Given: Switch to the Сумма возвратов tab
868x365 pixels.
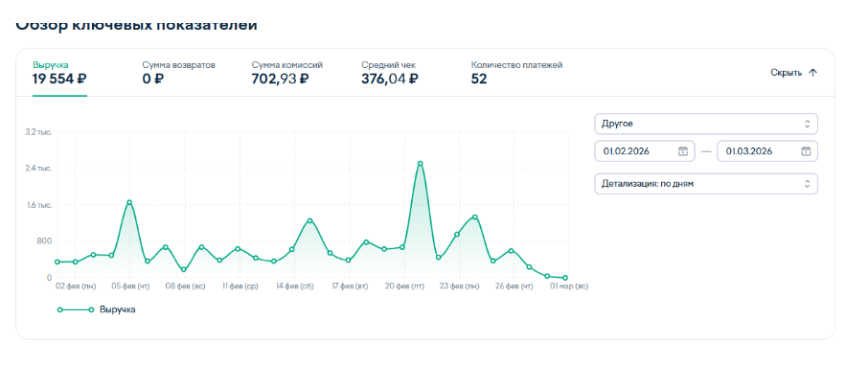Looking at the screenshot, I should pos(178,73).
